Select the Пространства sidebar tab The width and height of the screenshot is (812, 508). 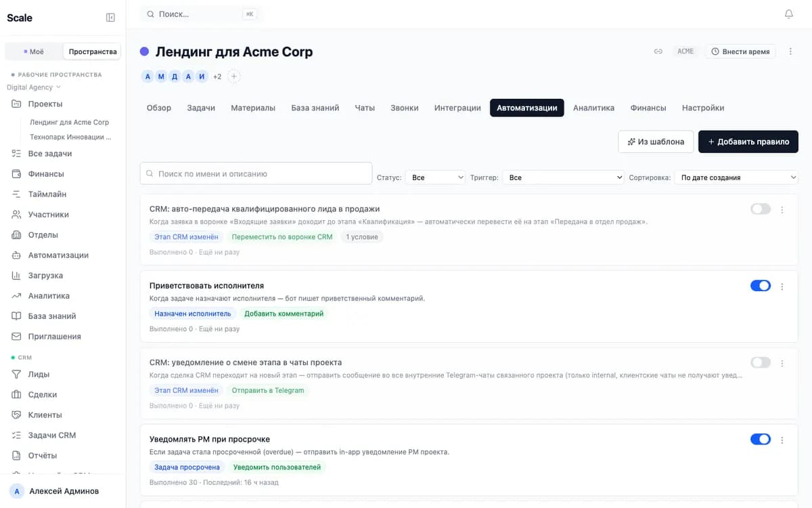(93, 51)
